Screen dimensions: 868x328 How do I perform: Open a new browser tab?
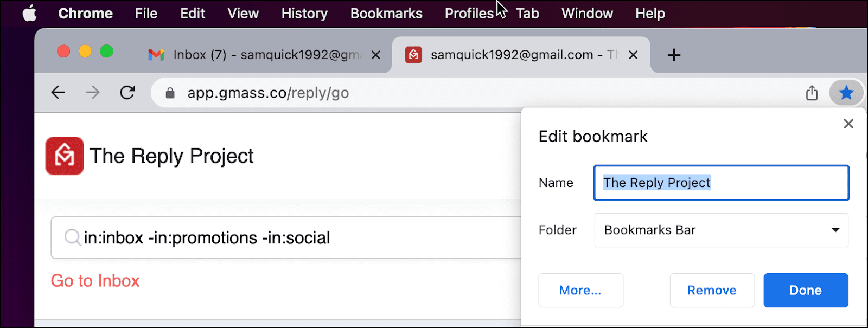674,55
